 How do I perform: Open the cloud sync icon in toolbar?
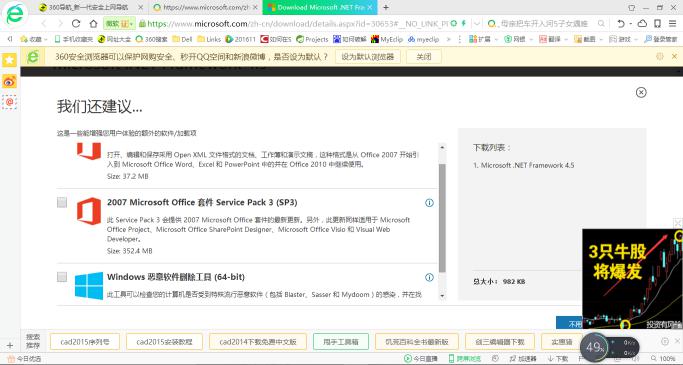pos(642,24)
